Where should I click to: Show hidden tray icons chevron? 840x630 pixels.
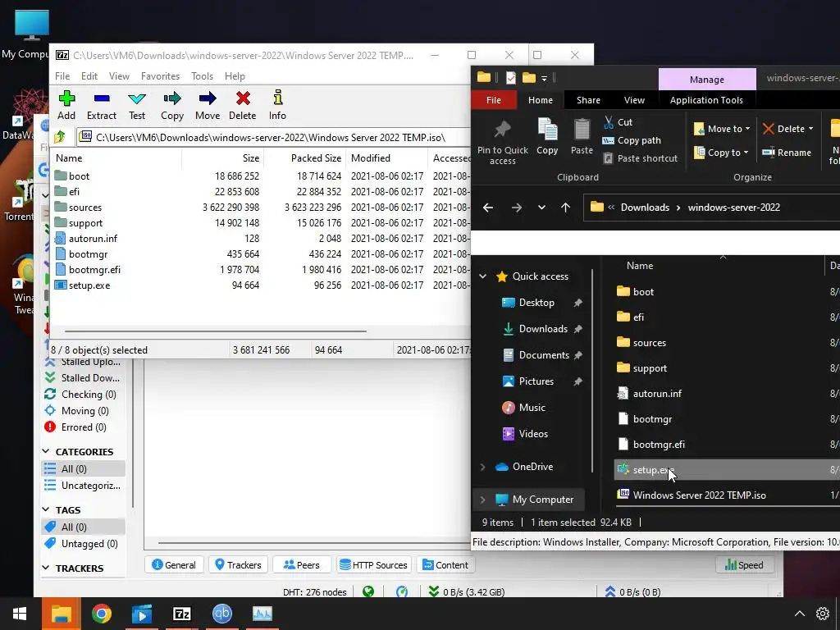click(799, 614)
